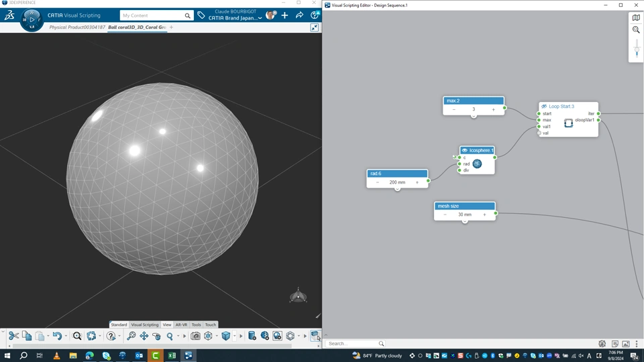
Task: Click the editor Search field
Action: coord(356,343)
